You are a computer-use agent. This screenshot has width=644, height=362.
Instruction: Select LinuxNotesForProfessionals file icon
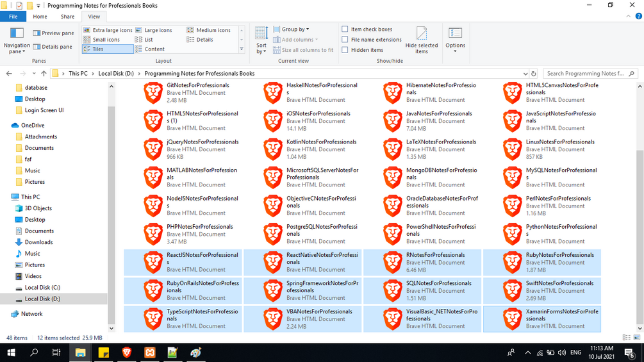point(513,149)
